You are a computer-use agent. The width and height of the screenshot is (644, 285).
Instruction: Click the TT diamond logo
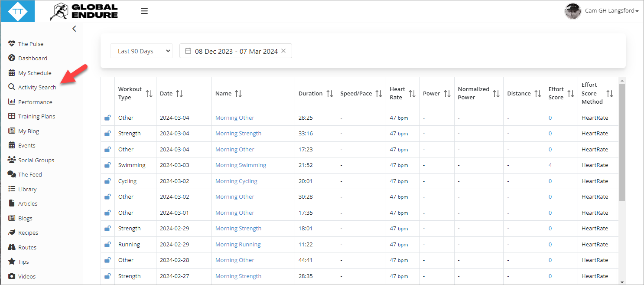coord(17,11)
